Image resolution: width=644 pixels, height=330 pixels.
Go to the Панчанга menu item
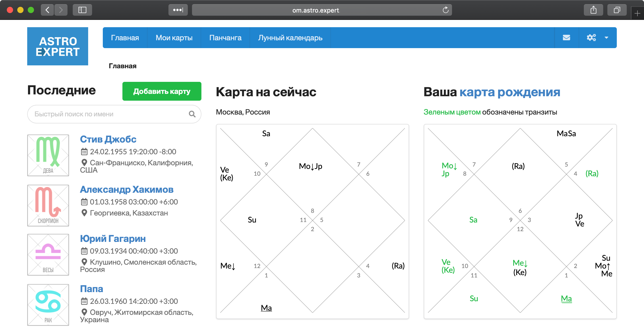(225, 38)
